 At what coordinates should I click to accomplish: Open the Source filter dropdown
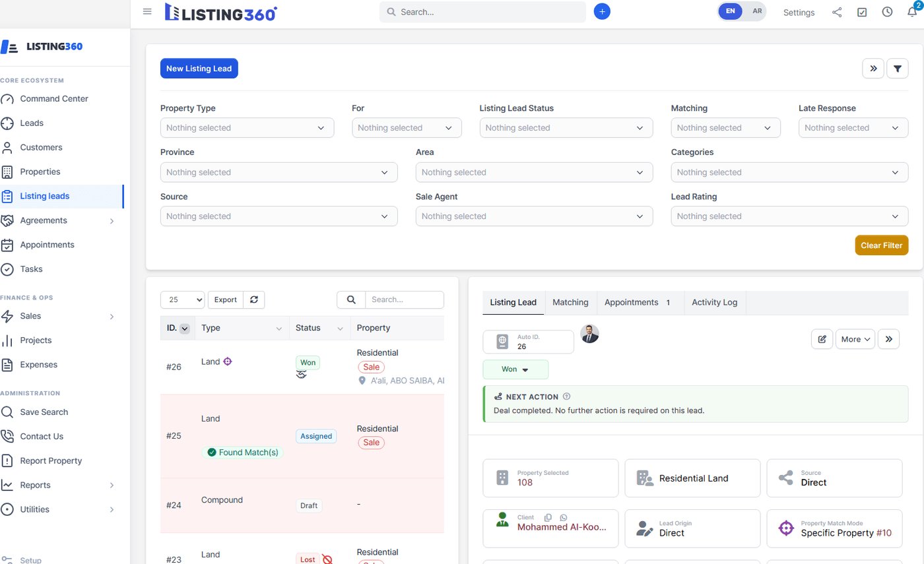279,216
